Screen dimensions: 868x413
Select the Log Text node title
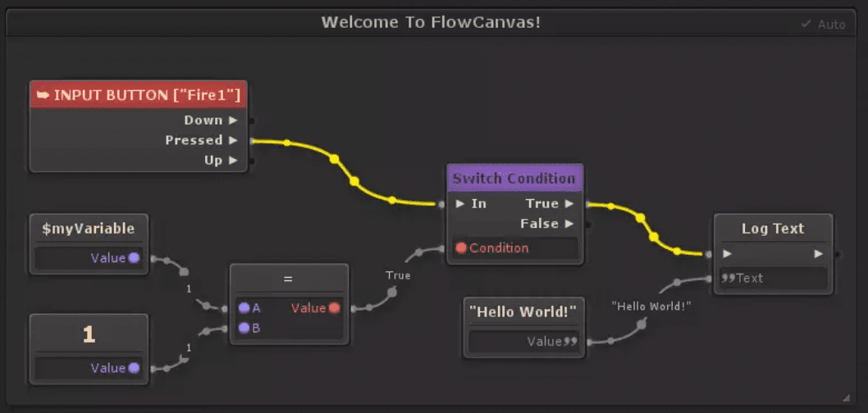pos(773,229)
